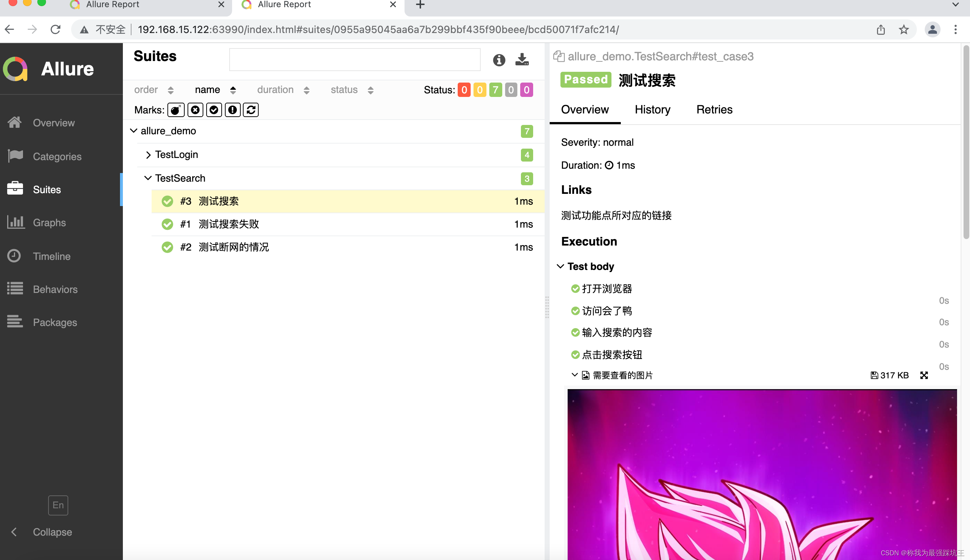Toggle the flaky bomb mark filter

[176, 109]
